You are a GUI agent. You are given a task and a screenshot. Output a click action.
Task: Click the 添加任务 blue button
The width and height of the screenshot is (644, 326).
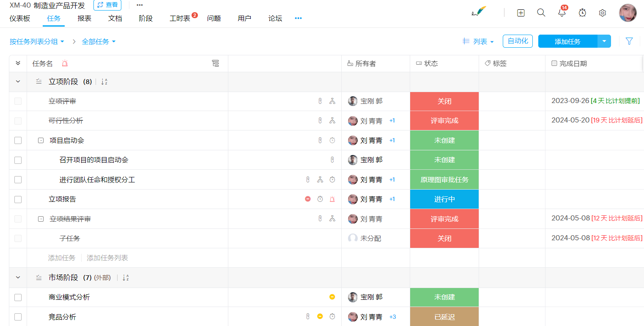point(567,41)
